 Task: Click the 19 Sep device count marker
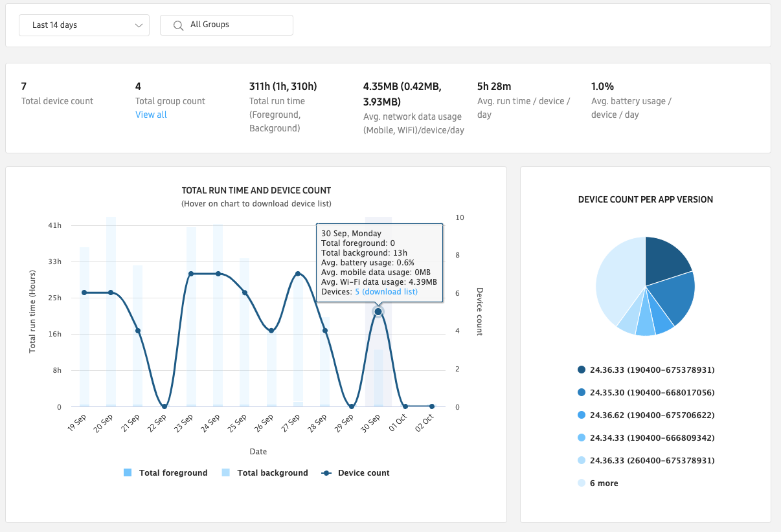84,293
